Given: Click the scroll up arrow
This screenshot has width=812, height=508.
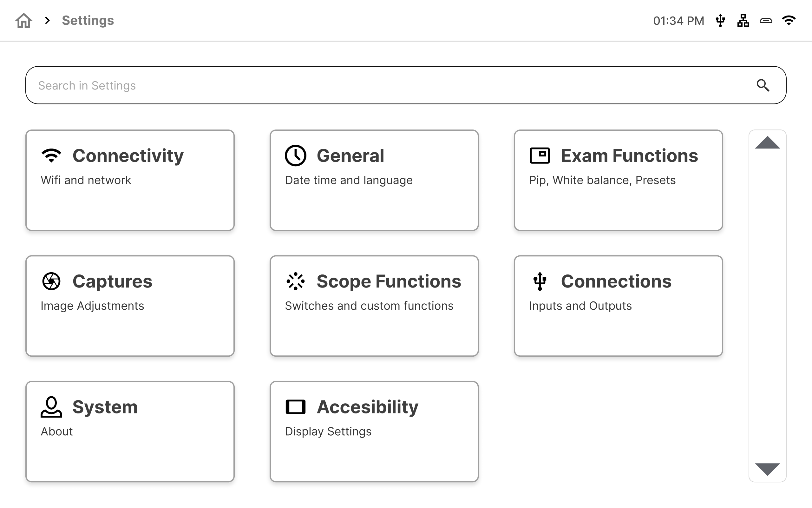Looking at the screenshot, I should point(767,142).
